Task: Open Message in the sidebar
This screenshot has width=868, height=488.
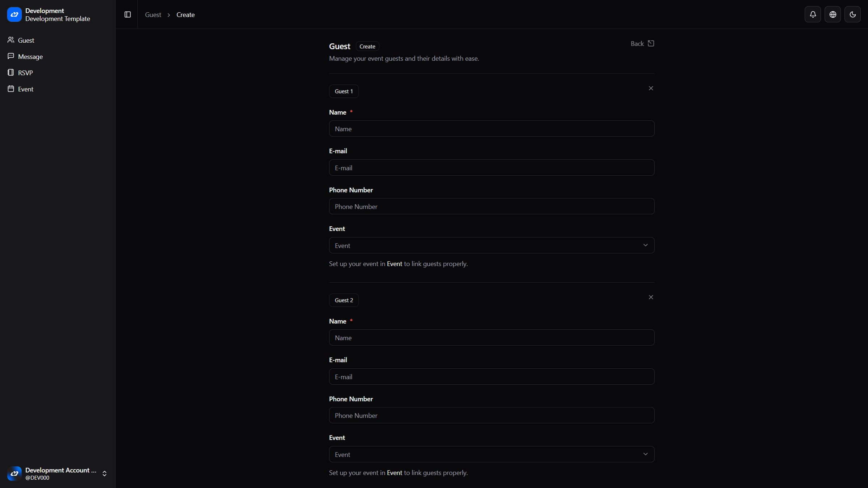Action: (x=30, y=56)
